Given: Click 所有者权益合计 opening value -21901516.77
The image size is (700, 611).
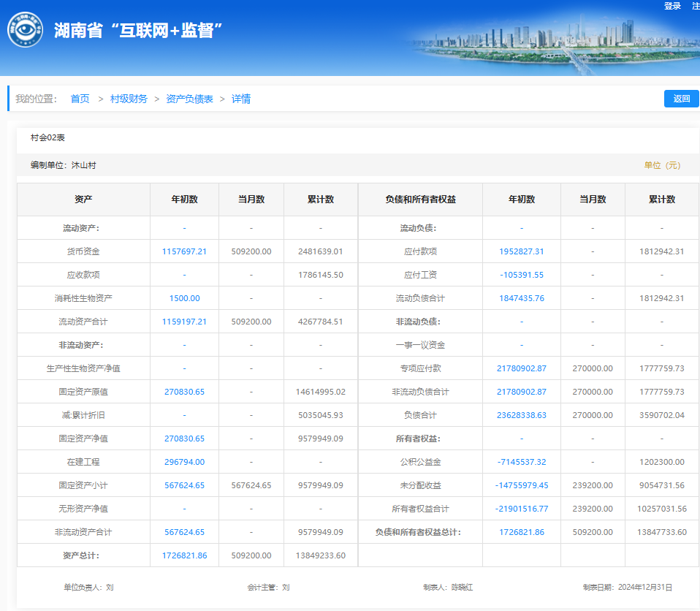Looking at the screenshot, I should [522, 509].
